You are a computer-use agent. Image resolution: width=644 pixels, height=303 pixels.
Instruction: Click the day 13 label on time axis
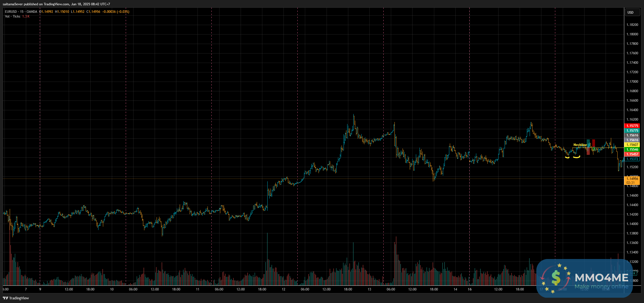tap(369, 289)
